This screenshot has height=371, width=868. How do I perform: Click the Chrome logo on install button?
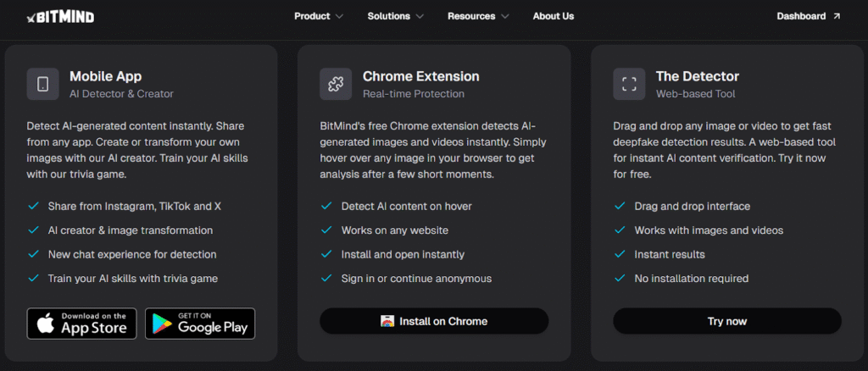(x=388, y=321)
